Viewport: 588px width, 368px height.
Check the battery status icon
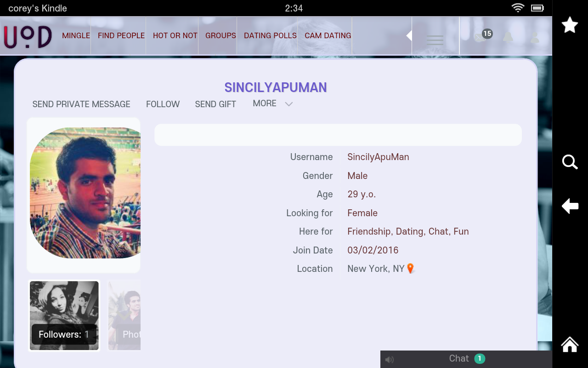tap(537, 8)
